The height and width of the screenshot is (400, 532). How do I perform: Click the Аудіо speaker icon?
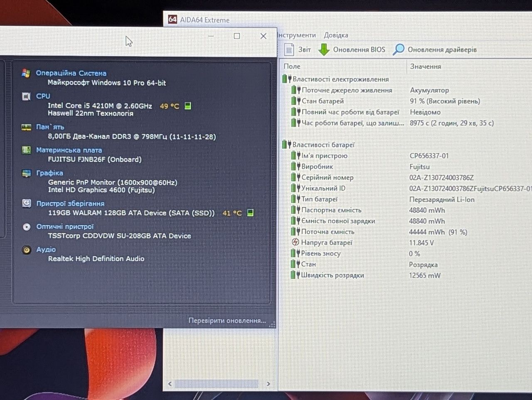[27, 250]
